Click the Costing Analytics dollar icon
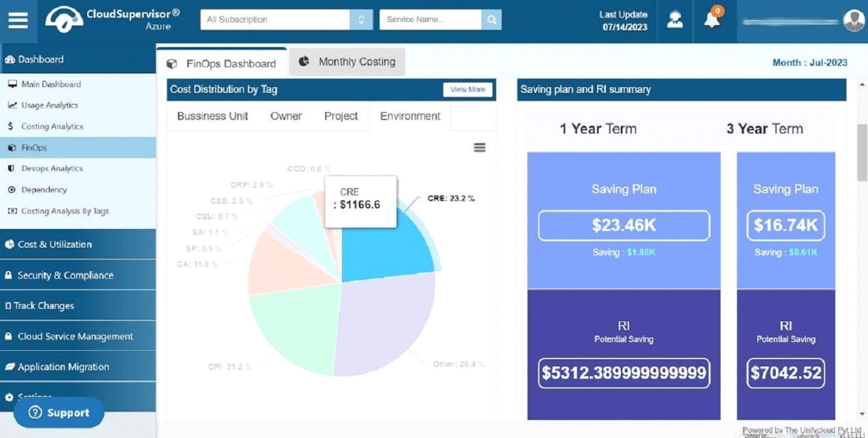The image size is (868, 438). click(11, 126)
